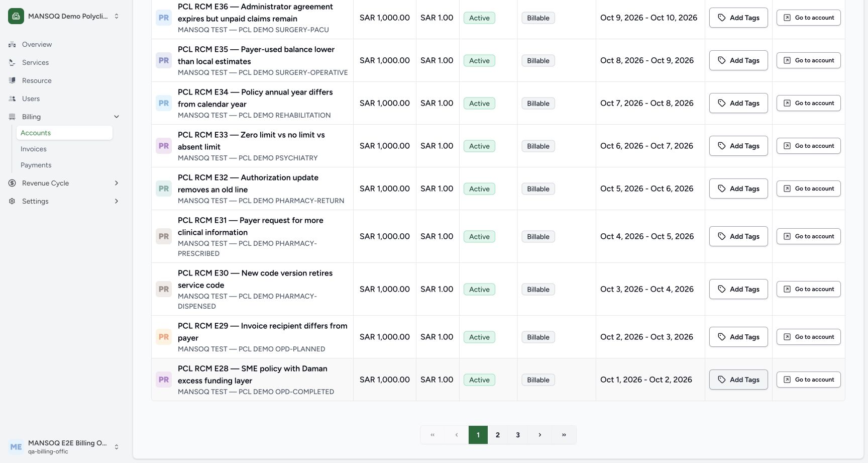Click the Services sidebar icon
The width and height of the screenshot is (868, 463).
pos(12,62)
